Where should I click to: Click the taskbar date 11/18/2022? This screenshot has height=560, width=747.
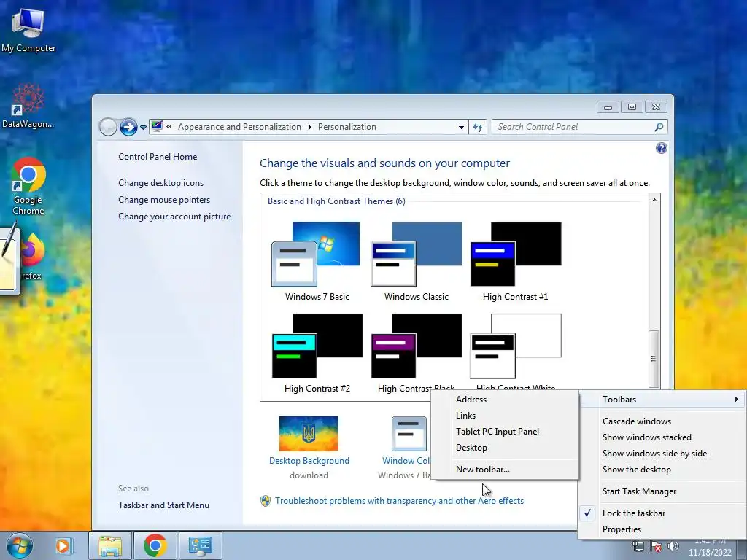coord(710,553)
